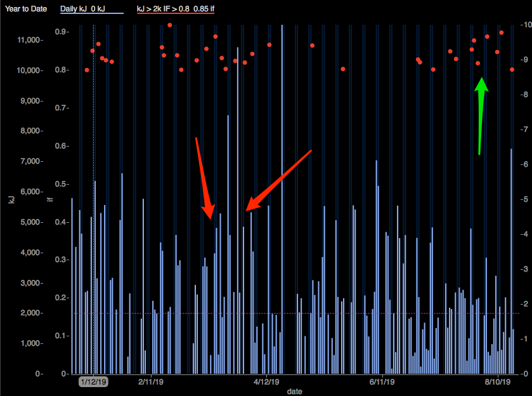Image resolution: width=532 pixels, height=396 pixels.
Task: Click the 4/12/19 date axis label
Action: tap(266, 382)
